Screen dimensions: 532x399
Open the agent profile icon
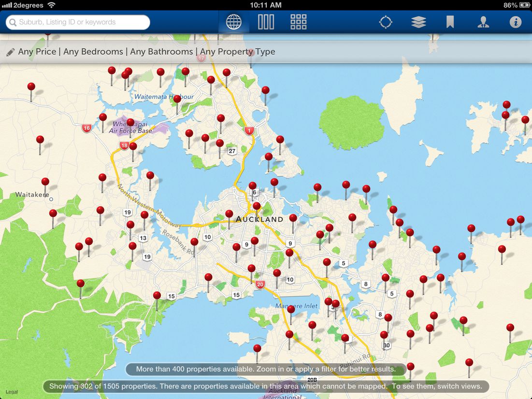point(483,22)
